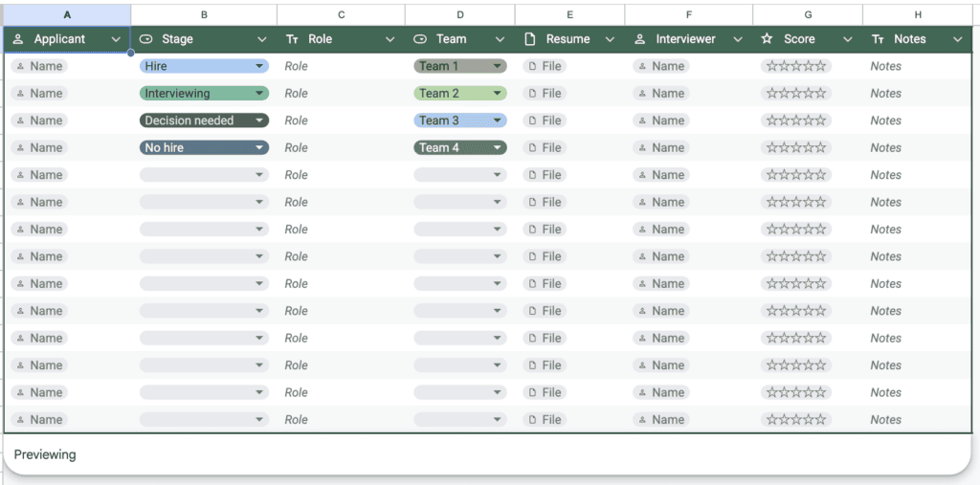
Task: Click the dropdown-type icon in the Team header
Action: tap(420, 39)
